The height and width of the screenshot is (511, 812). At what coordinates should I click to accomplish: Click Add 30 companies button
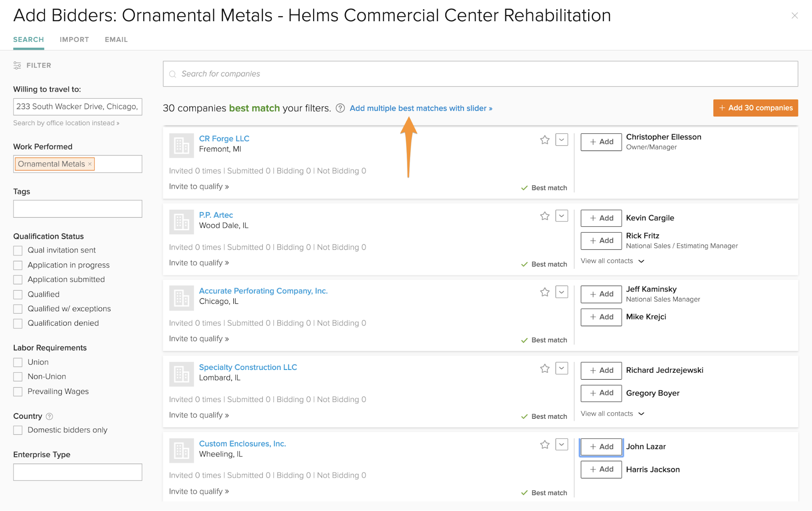click(x=756, y=108)
